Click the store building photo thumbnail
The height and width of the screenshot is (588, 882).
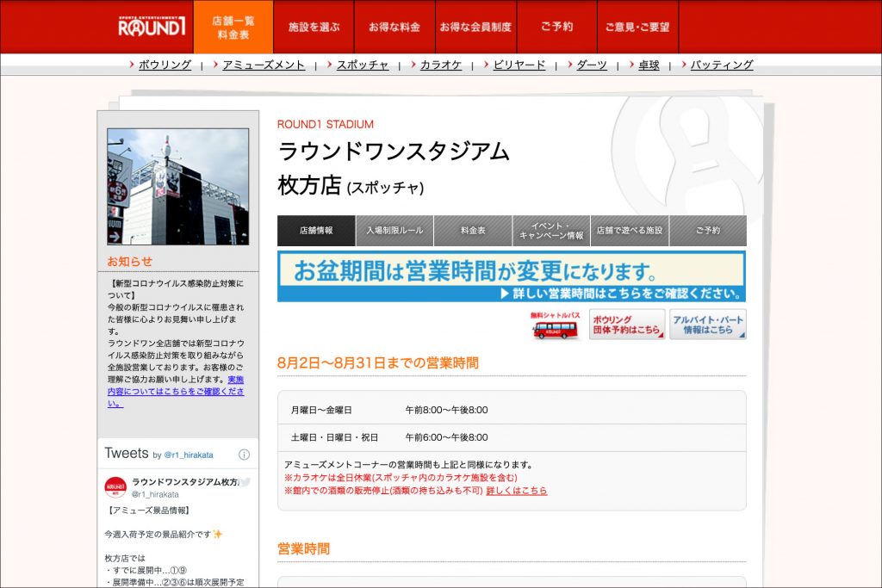(x=177, y=187)
